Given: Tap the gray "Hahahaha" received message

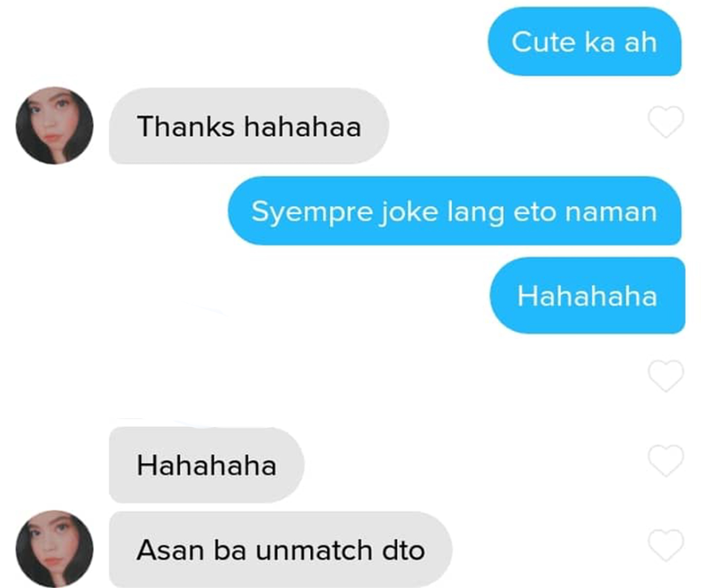Looking at the screenshot, I should coord(206,465).
